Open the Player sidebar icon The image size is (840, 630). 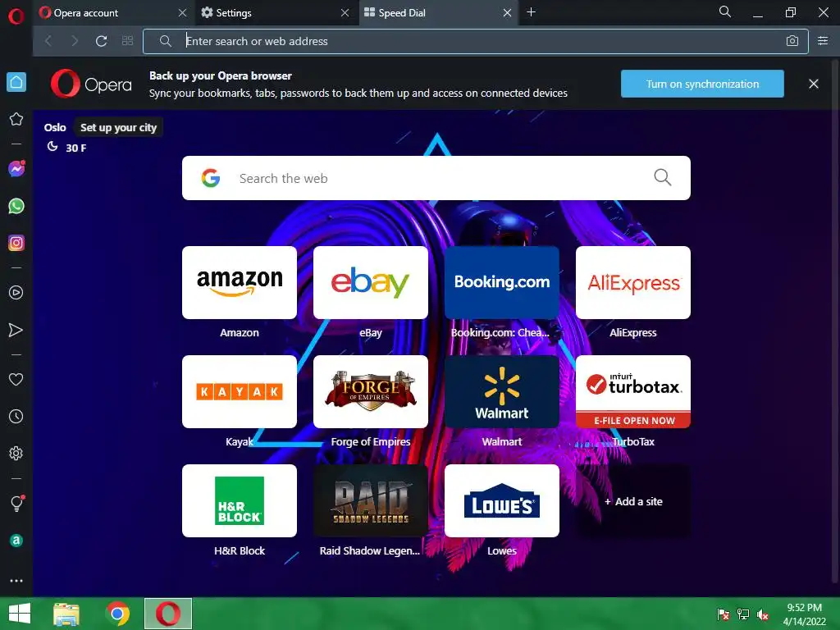click(x=16, y=293)
